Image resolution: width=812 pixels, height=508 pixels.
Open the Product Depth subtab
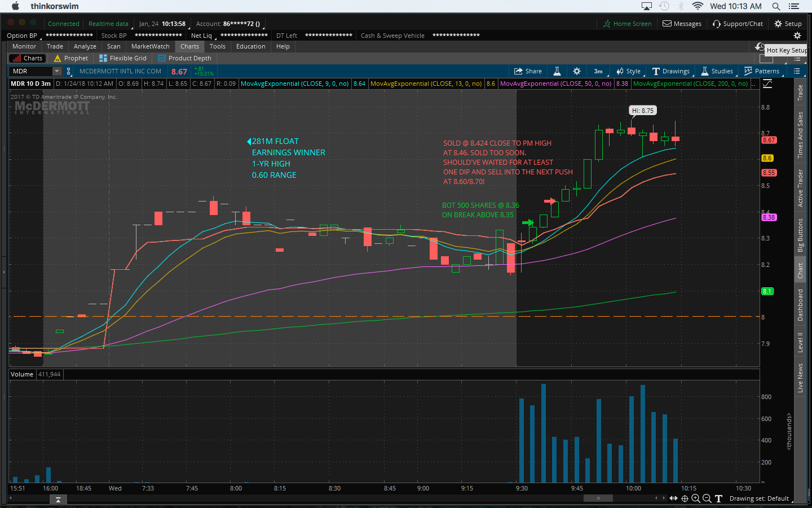[185, 58]
